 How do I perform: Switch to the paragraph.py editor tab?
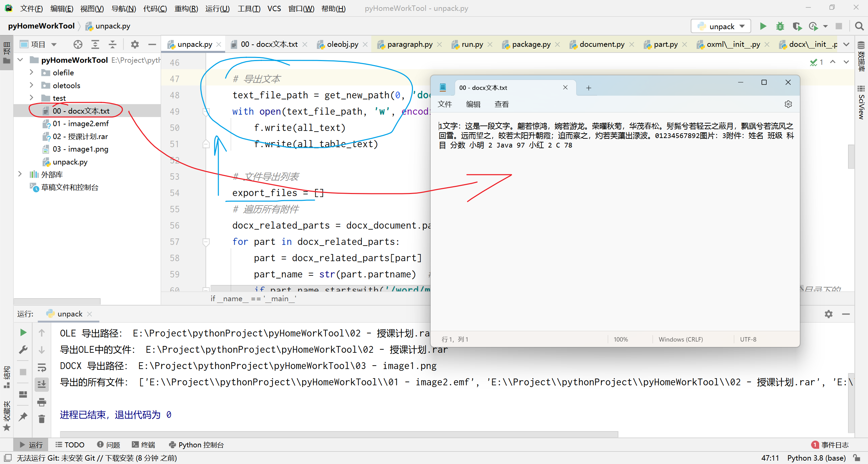[x=410, y=44]
